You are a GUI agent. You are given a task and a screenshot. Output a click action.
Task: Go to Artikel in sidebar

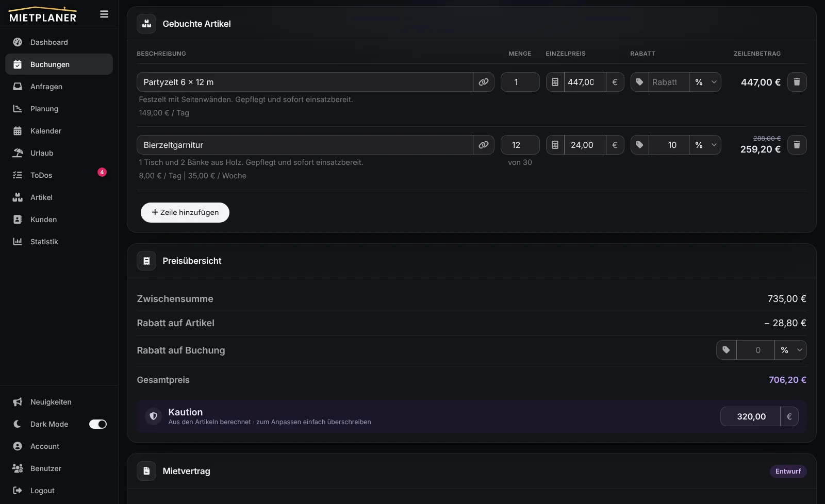pos(59,197)
